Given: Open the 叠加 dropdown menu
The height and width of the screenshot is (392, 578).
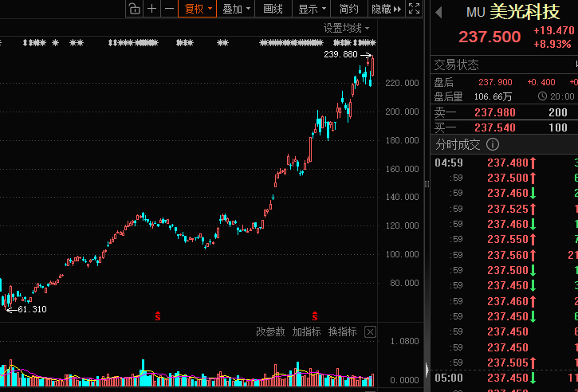Looking at the screenshot, I should (237, 9).
